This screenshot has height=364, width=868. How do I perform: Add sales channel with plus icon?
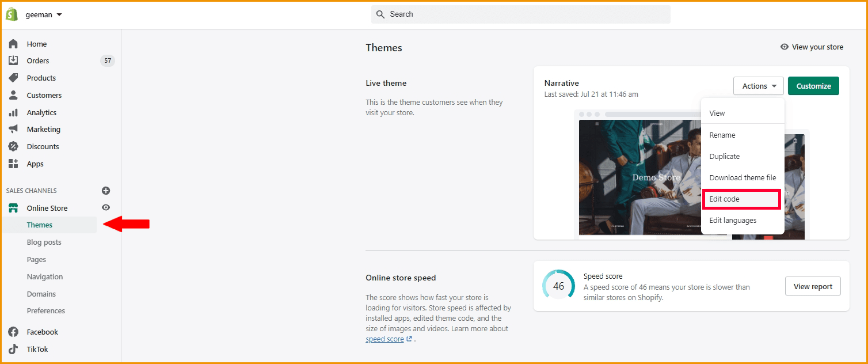(x=106, y=191)
